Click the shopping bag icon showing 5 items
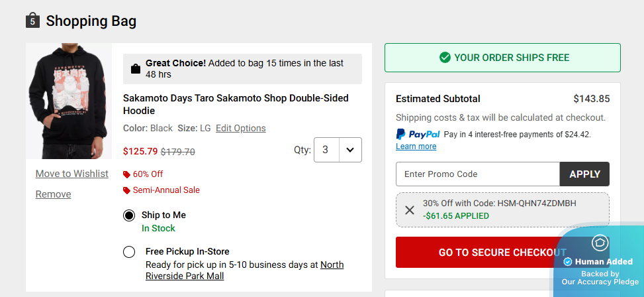 tap(32, 21)
